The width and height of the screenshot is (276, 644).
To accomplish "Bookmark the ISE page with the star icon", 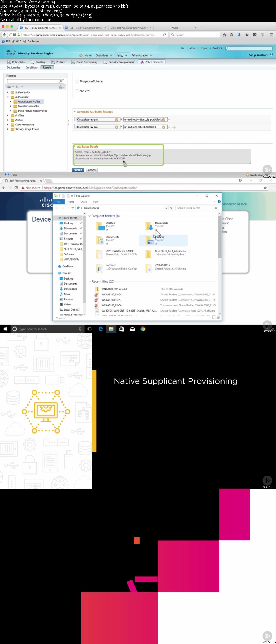I will tap(225, 35).
